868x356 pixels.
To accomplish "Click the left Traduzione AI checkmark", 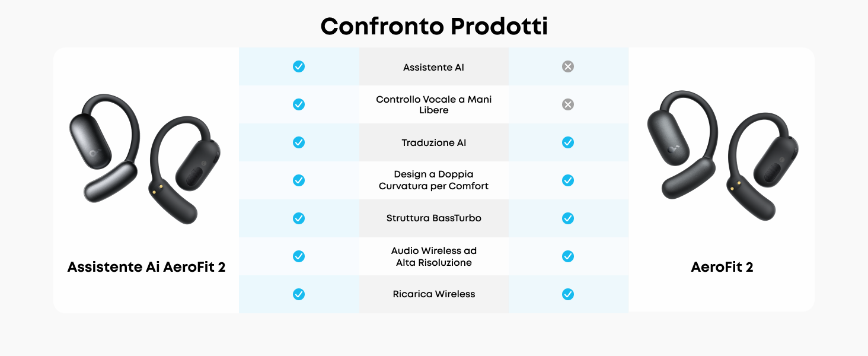I will tap(299, 142).
